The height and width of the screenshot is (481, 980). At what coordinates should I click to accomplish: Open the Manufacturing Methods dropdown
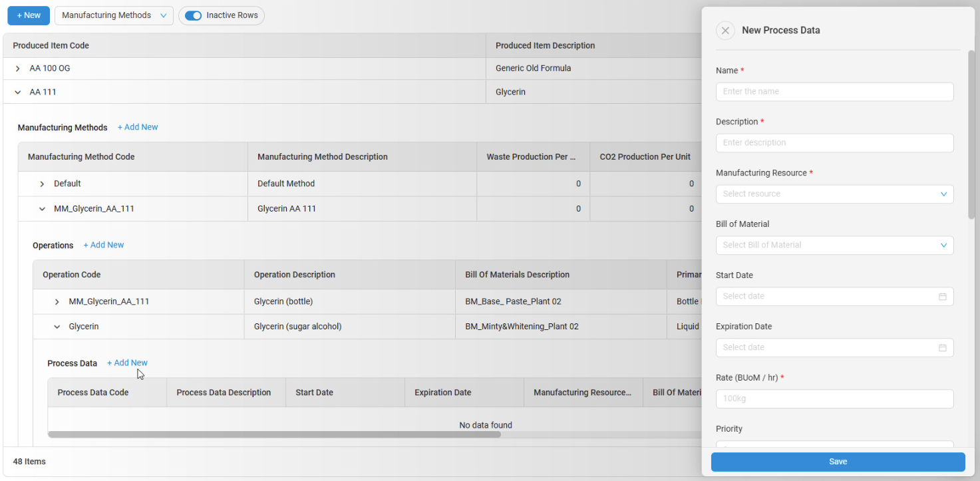coord(114,15)
